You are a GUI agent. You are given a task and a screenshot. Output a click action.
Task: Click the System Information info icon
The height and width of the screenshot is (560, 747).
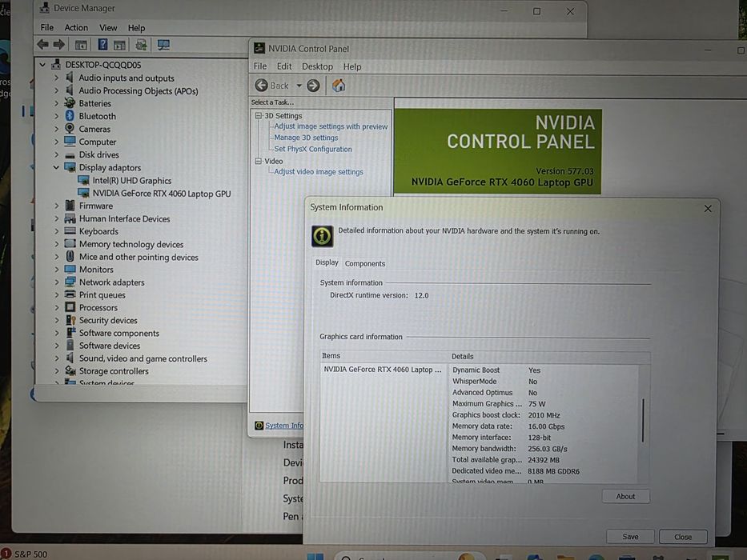(x=323, y=236)
